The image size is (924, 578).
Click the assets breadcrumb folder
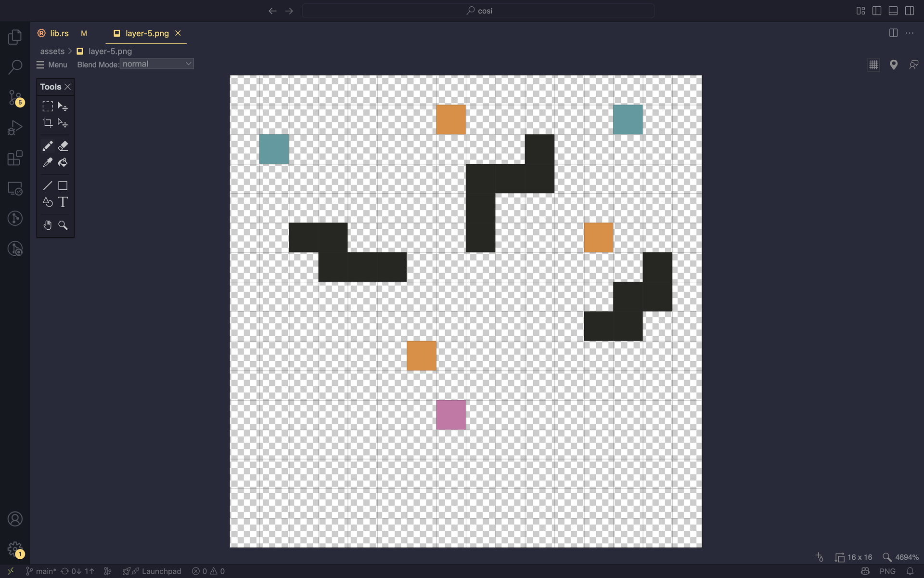[x=52, y=51]
